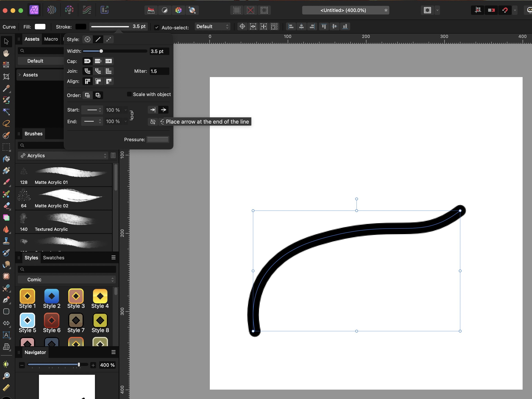Viewport: 532px width, 399px height.
Task: Apply Auto Levels from toolbar
Action: click(151, 10)
